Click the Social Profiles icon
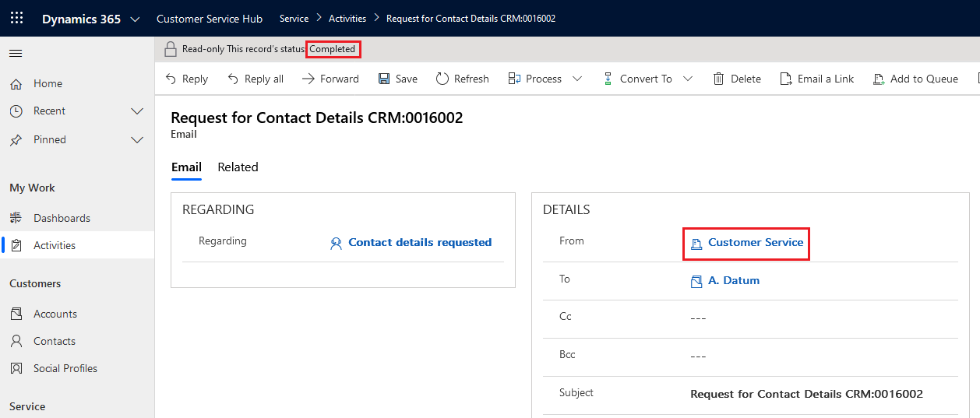980x418 pixels. (x=16, y=368)
